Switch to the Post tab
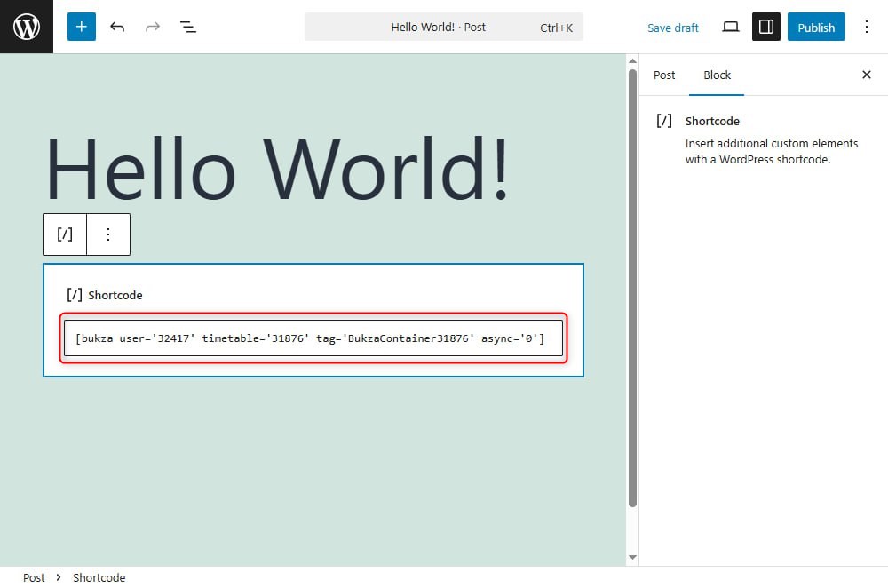 click(x=664, y=75)
